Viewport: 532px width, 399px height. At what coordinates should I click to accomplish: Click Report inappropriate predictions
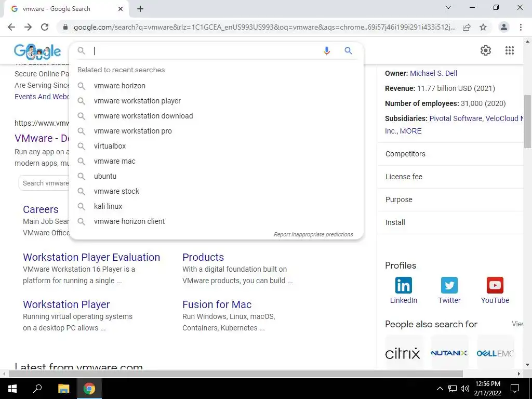[313, 234]
